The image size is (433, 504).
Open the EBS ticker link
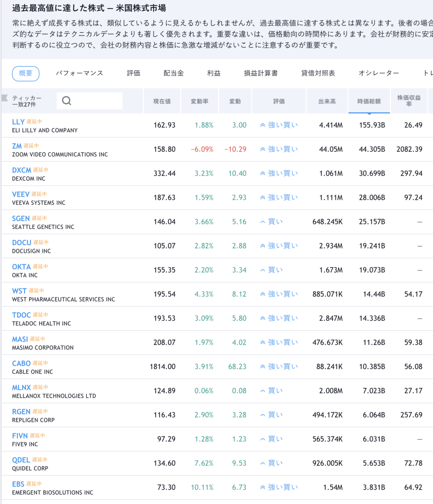coord(18,484)
